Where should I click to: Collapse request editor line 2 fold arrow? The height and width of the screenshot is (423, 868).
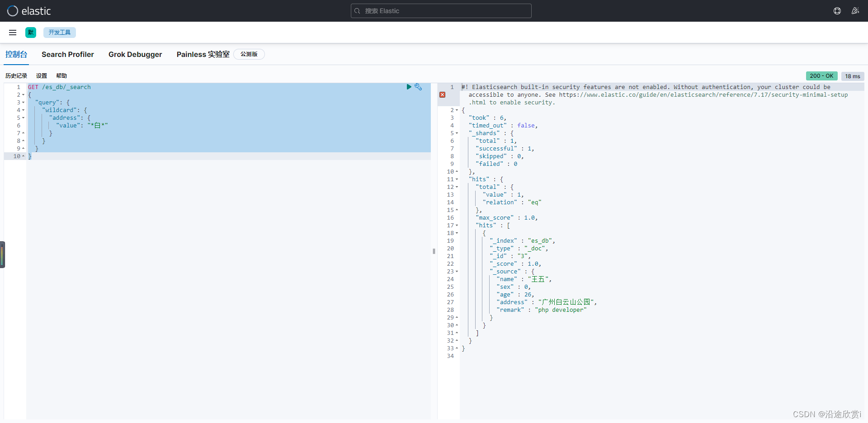[x=23, y=95]
